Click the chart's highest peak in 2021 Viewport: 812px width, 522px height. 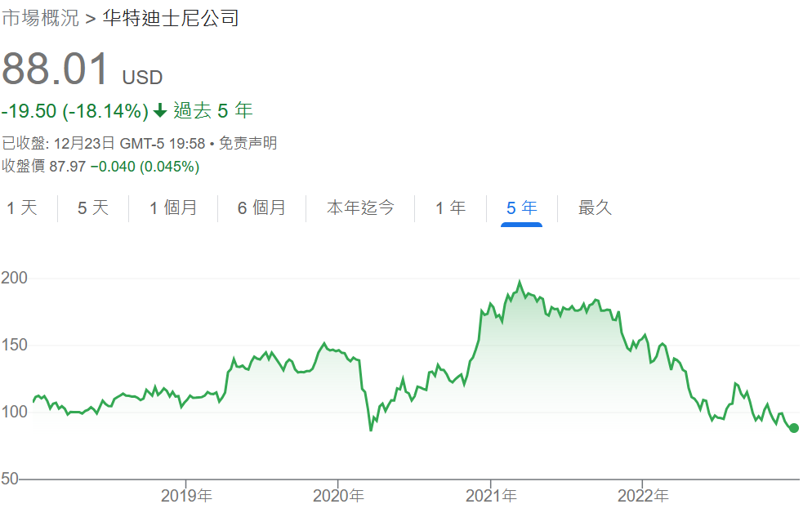[520, 283]
